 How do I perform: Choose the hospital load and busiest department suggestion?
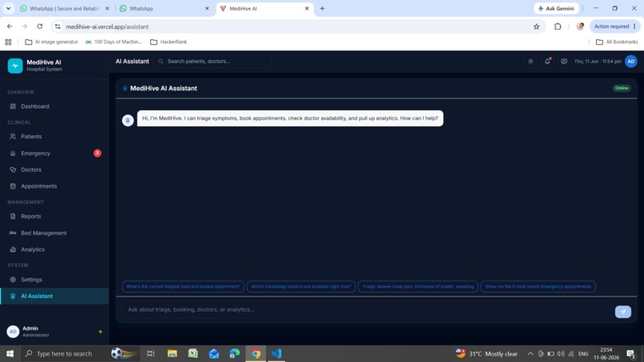point(183,286)
